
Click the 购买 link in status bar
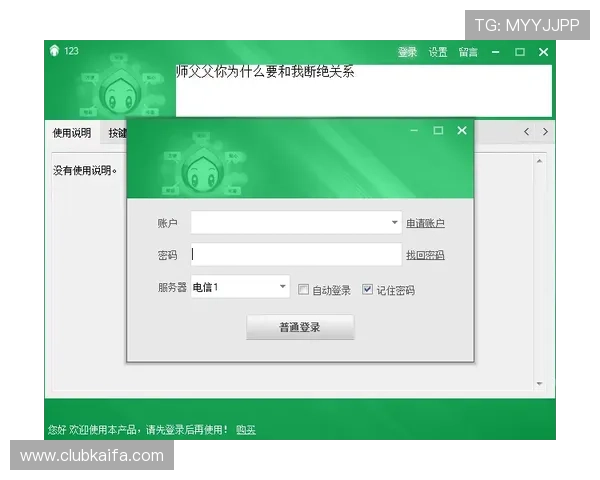coord(246,430)
